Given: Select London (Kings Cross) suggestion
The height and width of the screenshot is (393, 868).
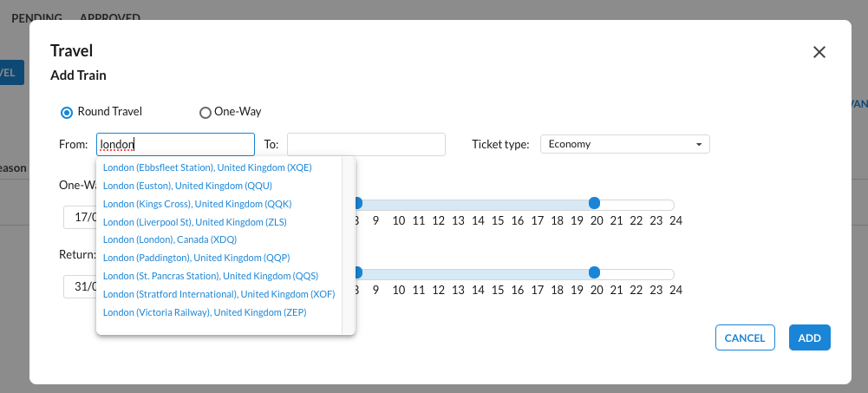Looking at the screenshot, I should (197, 204).
